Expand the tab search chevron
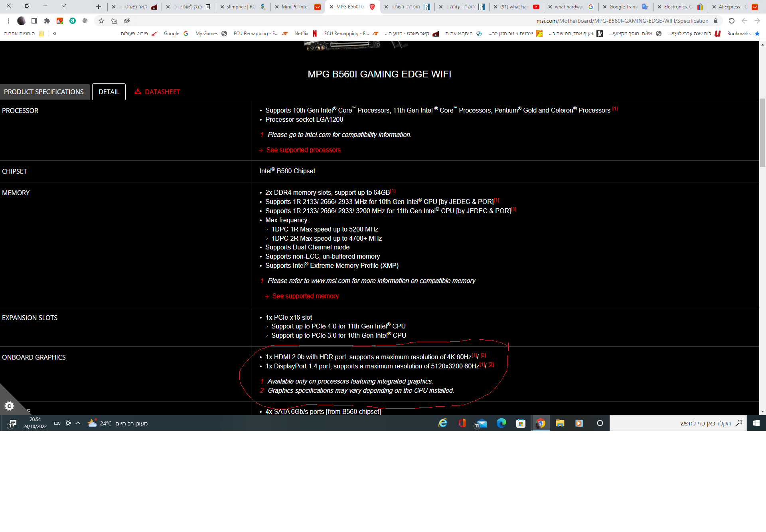 (64, 6)
